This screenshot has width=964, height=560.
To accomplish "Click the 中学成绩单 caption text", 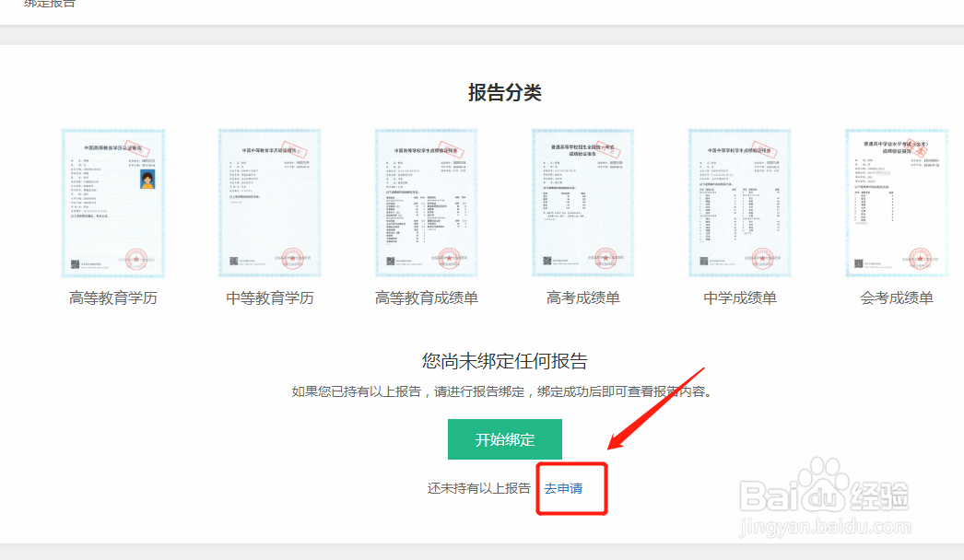I will [740, 298].
